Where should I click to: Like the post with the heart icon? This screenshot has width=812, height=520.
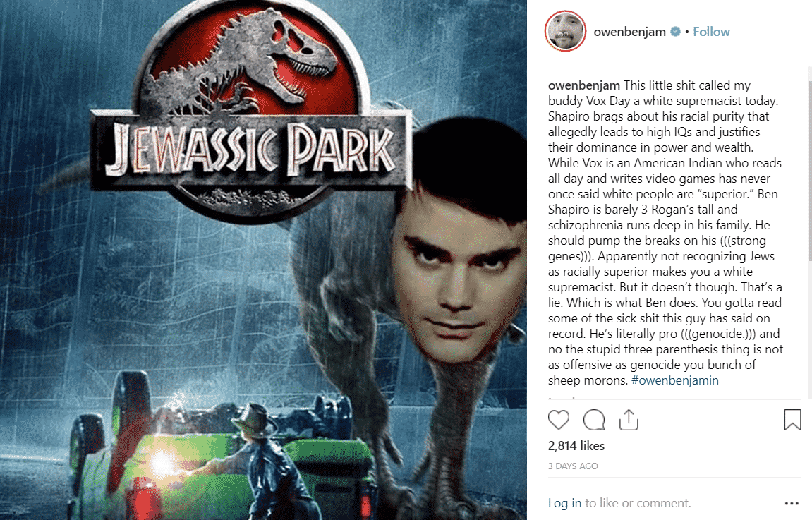point(558,420)
